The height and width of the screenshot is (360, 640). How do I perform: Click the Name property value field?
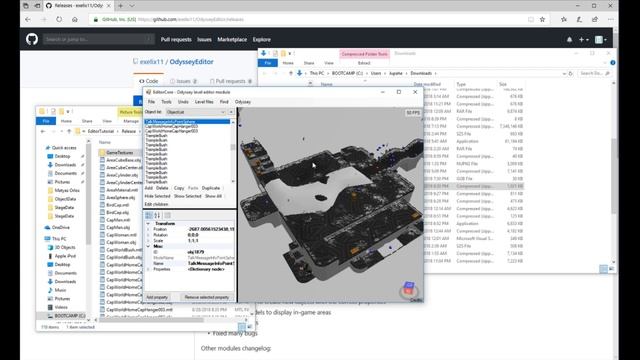(211, 264)
